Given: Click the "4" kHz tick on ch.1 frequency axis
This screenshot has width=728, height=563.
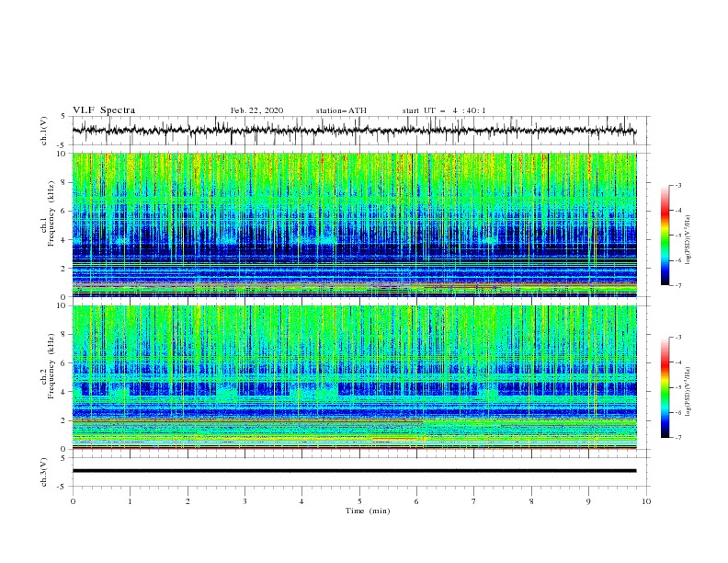Looking at the screenshot, I should tap(63, 240).
